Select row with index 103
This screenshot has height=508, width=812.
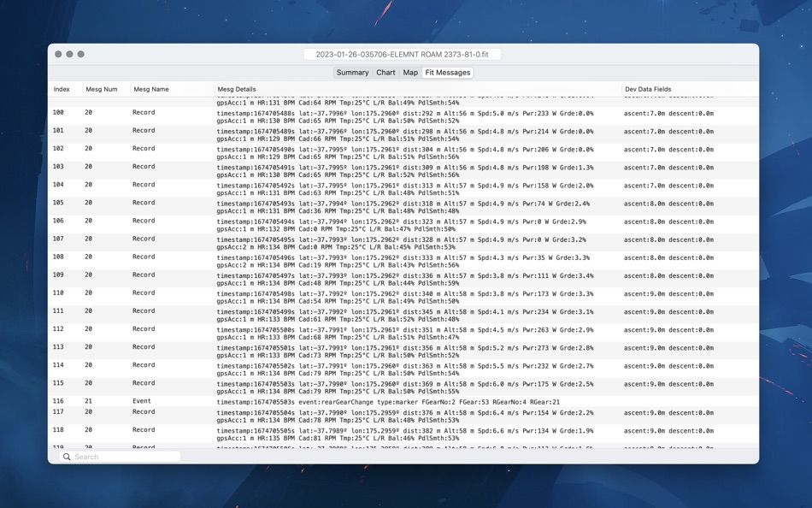point(403,171)
